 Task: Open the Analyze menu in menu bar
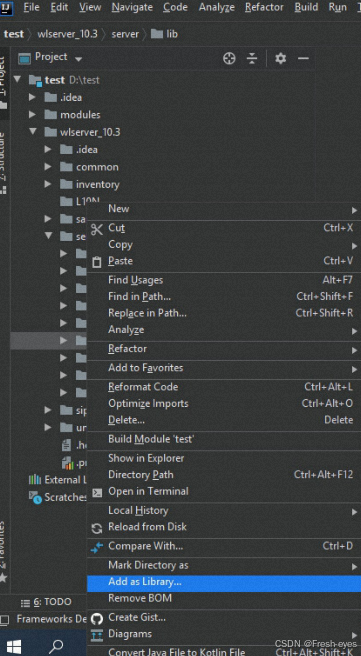216,7
